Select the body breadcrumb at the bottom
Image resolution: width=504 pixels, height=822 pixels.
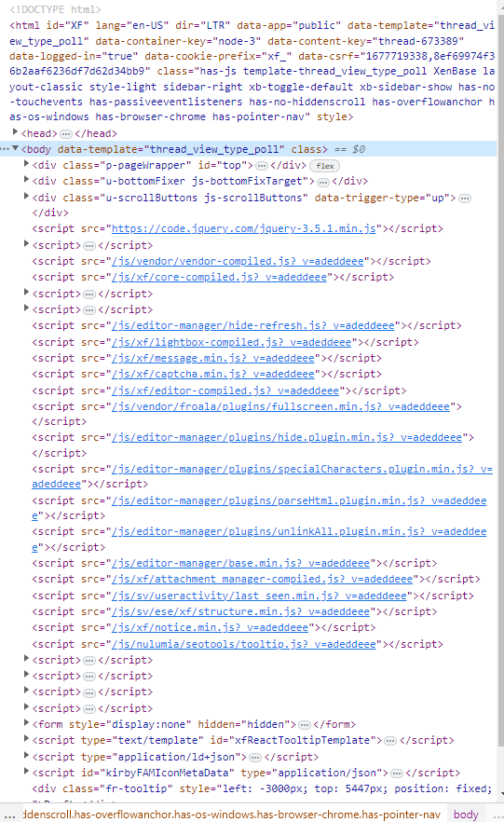(x=466, y=815)
